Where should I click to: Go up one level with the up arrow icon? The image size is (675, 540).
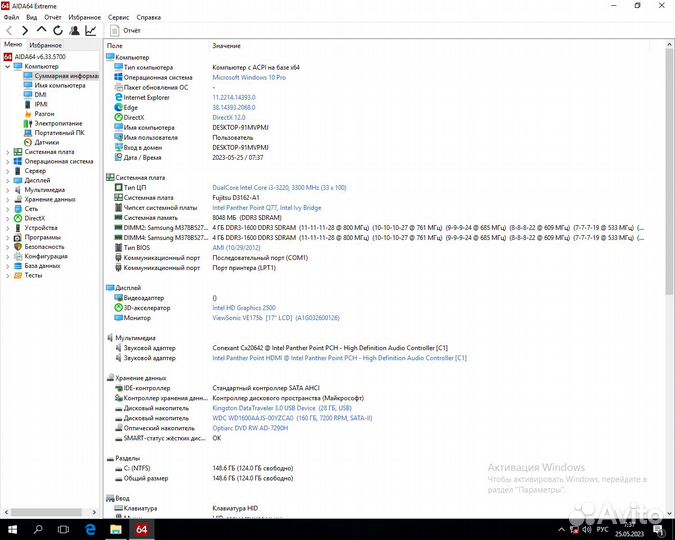pos(41,30)
